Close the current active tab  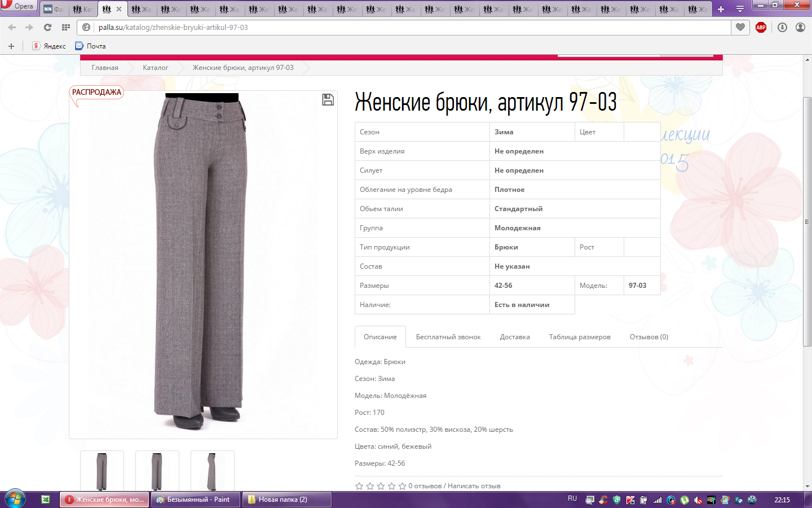(x=119, y=9)
